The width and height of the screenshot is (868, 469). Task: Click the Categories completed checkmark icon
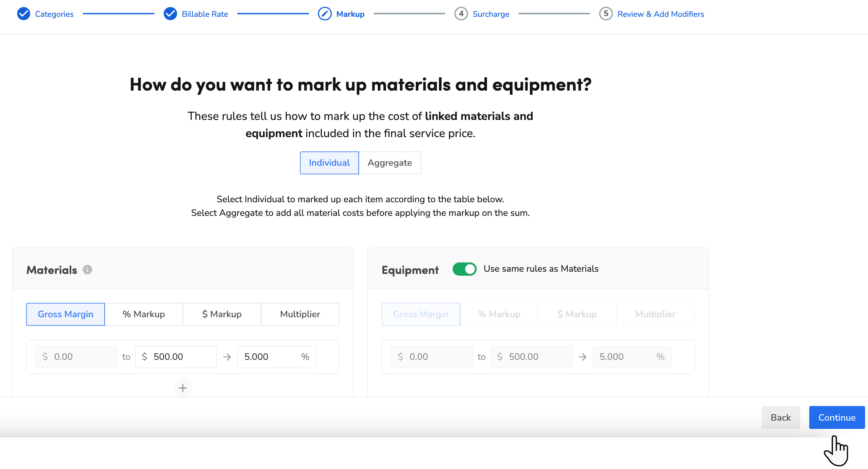23,14
